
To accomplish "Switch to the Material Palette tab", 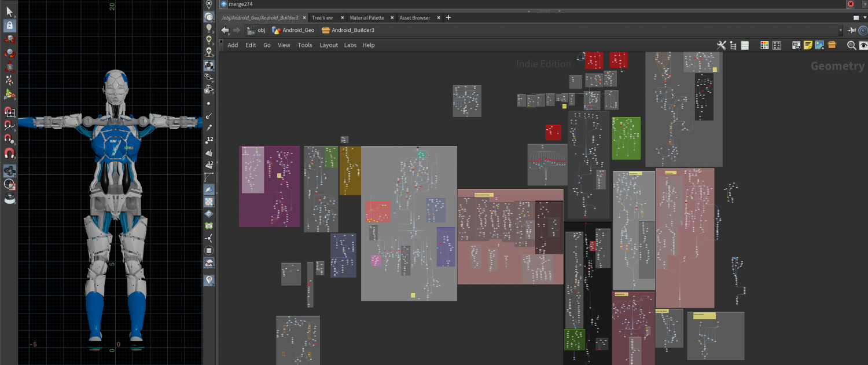I will coord(367,18).
